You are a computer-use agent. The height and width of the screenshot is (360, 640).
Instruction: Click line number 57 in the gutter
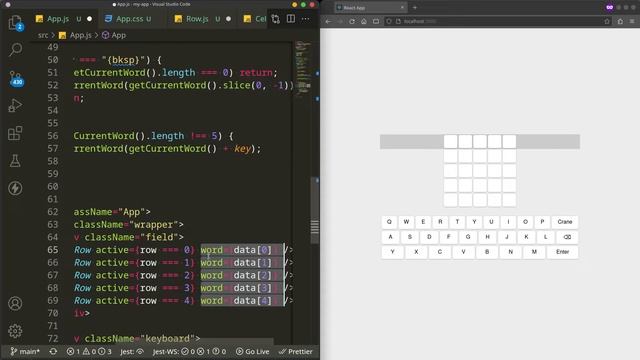53,149
